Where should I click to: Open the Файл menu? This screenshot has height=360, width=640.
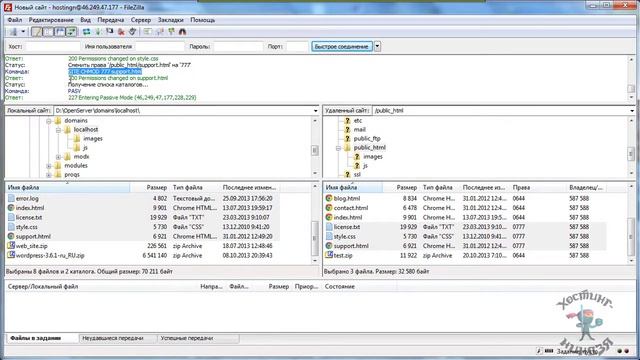point(15,20)
